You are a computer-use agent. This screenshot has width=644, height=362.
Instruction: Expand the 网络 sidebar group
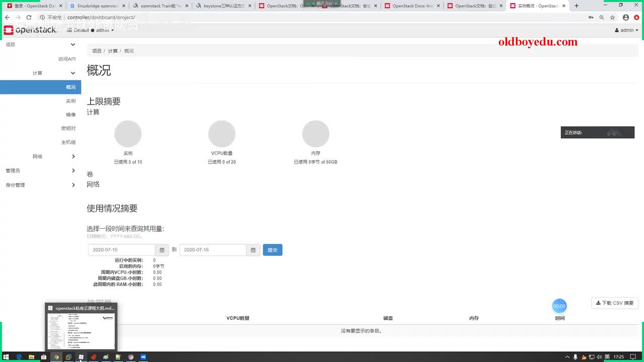pos(54,156)
